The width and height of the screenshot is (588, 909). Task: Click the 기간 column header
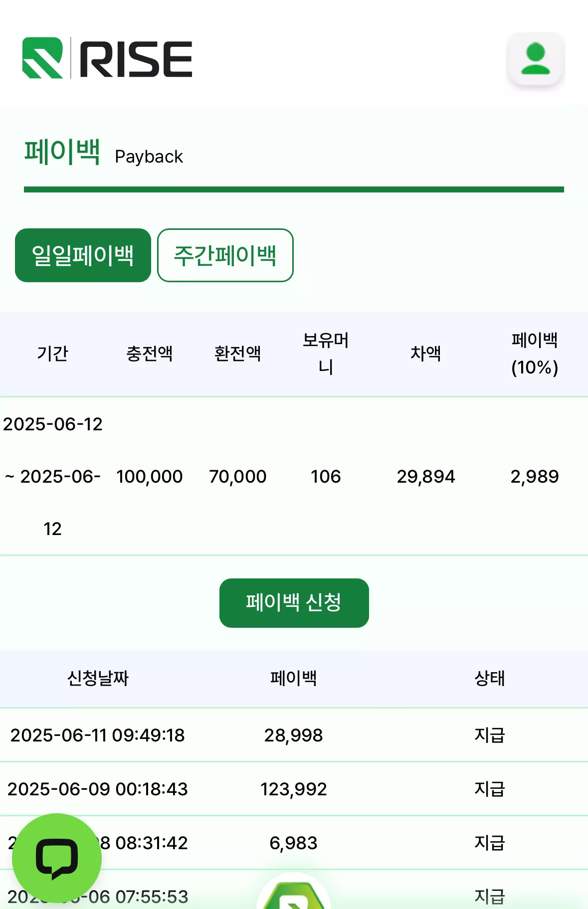pyautogui.click(x=52, y=354)
